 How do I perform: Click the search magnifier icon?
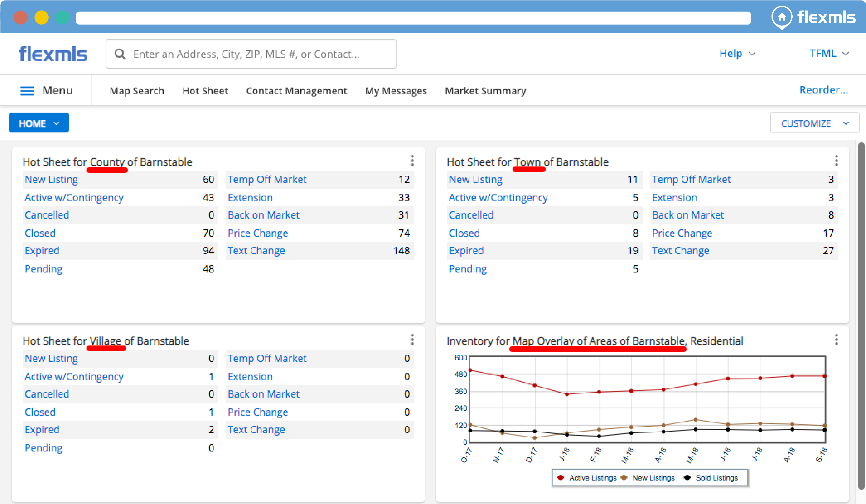pyautogui.click(x=120, y=54)
